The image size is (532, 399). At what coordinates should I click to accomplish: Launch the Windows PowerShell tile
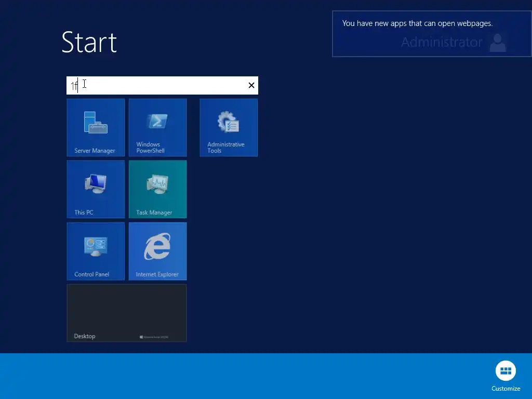pos(158,128)
